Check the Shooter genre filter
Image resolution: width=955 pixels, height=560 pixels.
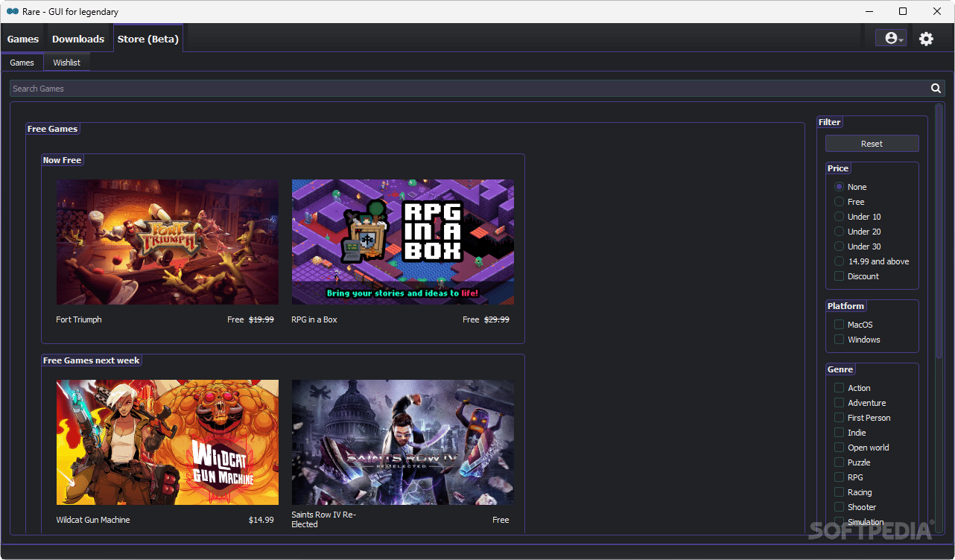(839, 507)
